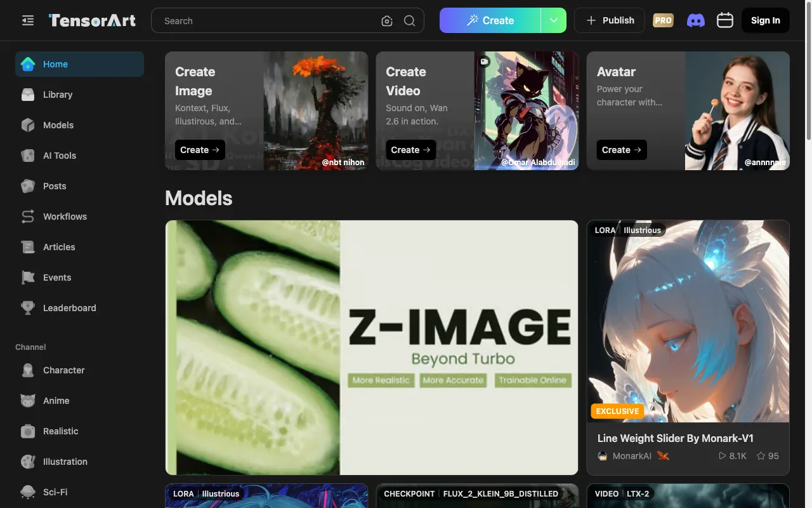Click the Events flag icon in sidebar

click(28, 277)
